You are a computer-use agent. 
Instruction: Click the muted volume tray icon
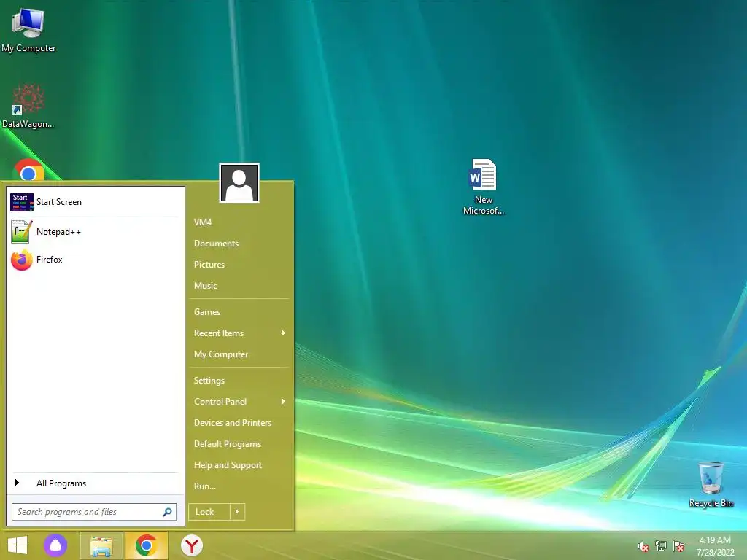tap(643, 546)
